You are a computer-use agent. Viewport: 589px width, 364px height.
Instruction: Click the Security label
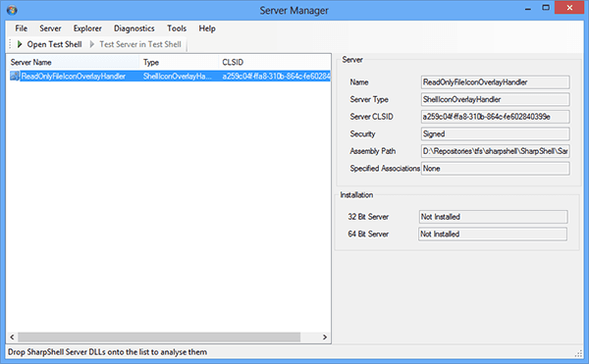362,134
